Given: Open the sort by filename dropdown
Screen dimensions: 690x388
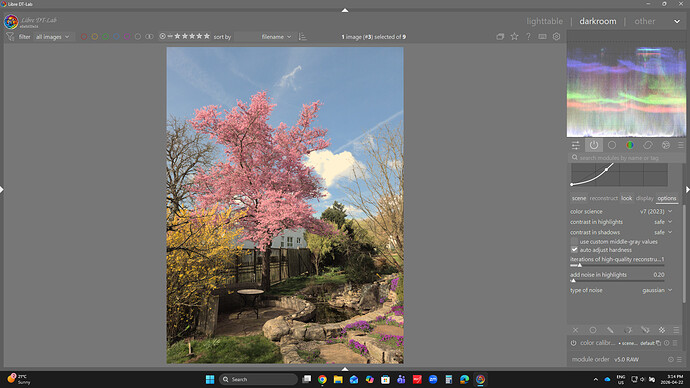Looking at the screenshot, I should point(264,37).
